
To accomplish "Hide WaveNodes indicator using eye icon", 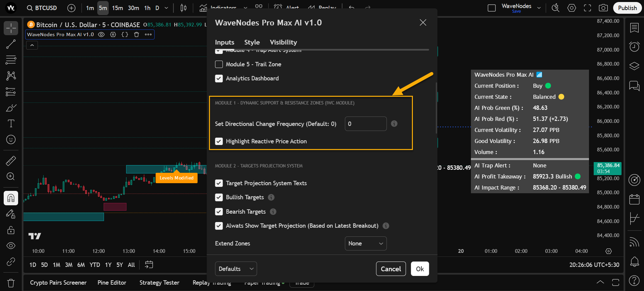I will tap(101, 34).
